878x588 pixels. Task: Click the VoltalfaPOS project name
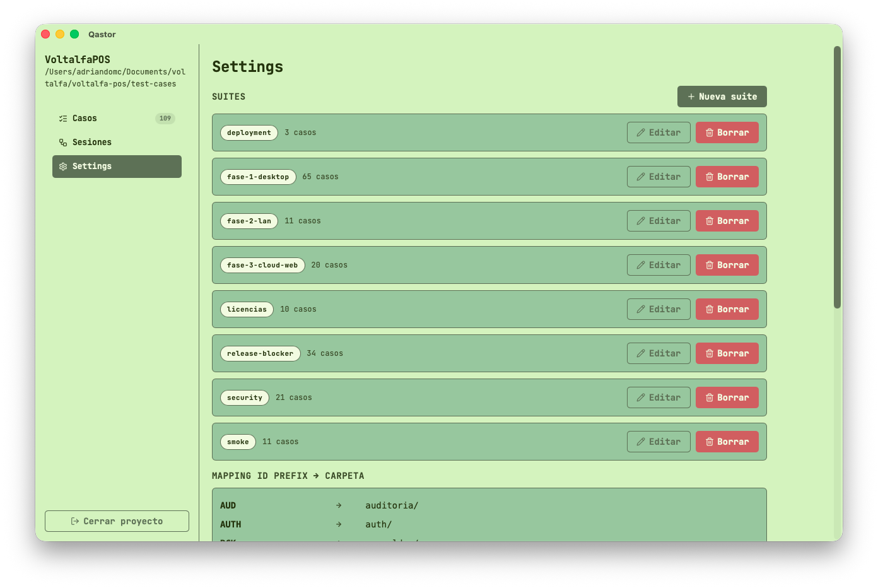pos(78,59)
